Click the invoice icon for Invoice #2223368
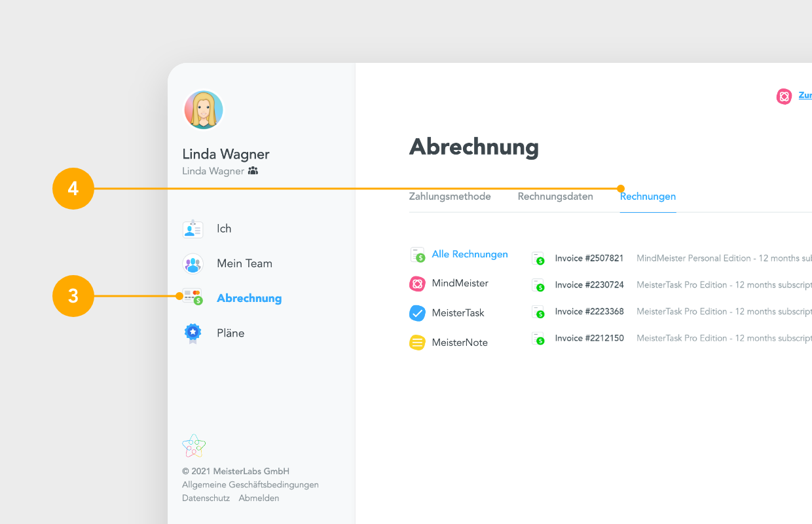The image size is (812, 524). [538, 312]
